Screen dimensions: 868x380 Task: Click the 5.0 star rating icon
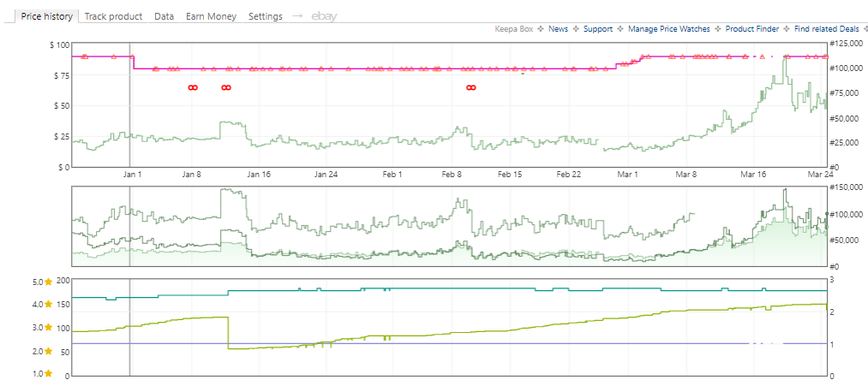[x=48, y=282]
